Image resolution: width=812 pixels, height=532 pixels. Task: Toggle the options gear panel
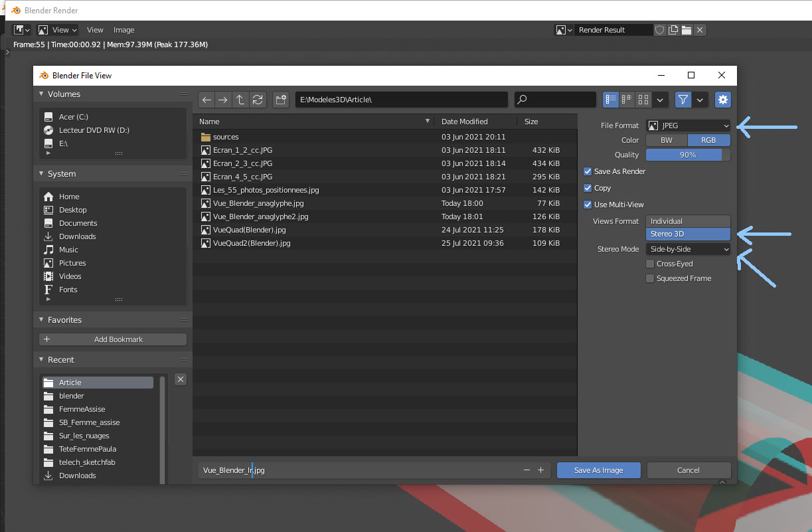pos(722,100)
